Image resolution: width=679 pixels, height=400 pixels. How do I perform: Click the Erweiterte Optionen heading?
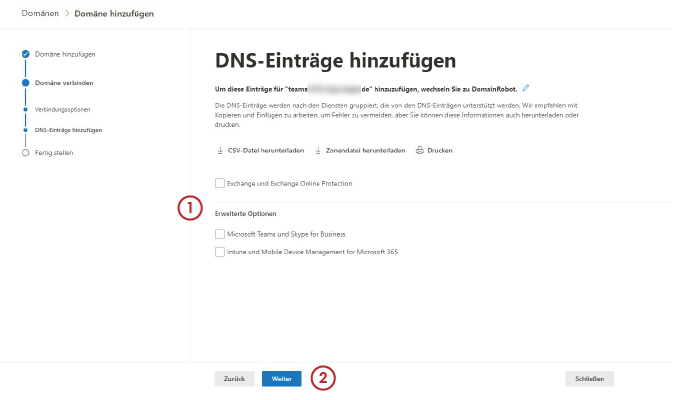(x=246, y=214)
